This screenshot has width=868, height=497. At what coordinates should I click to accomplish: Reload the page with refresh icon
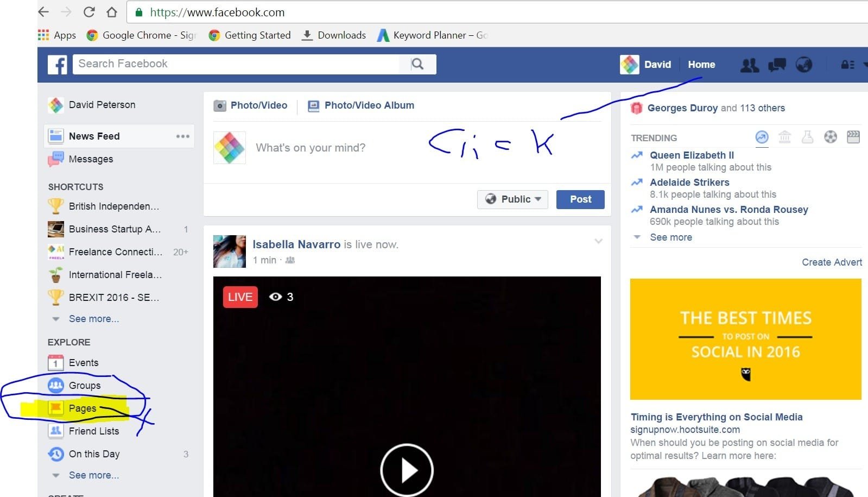(89, 12)
